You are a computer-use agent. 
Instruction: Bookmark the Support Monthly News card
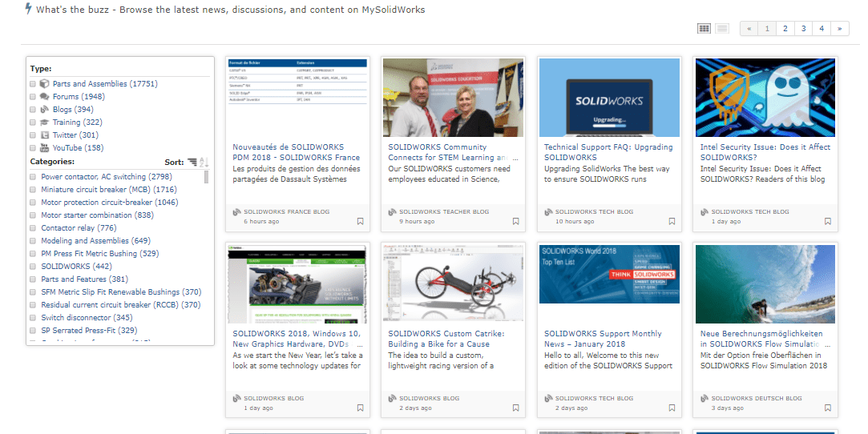[672, 408]
